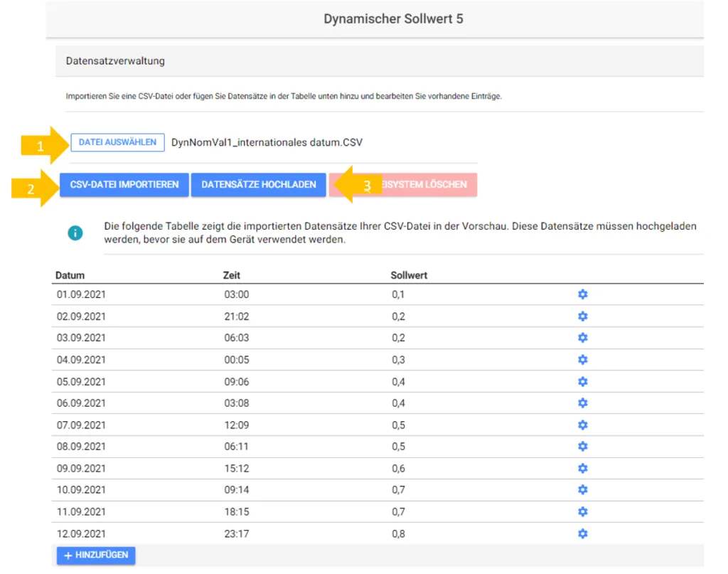Click the Datum column header

70,275
